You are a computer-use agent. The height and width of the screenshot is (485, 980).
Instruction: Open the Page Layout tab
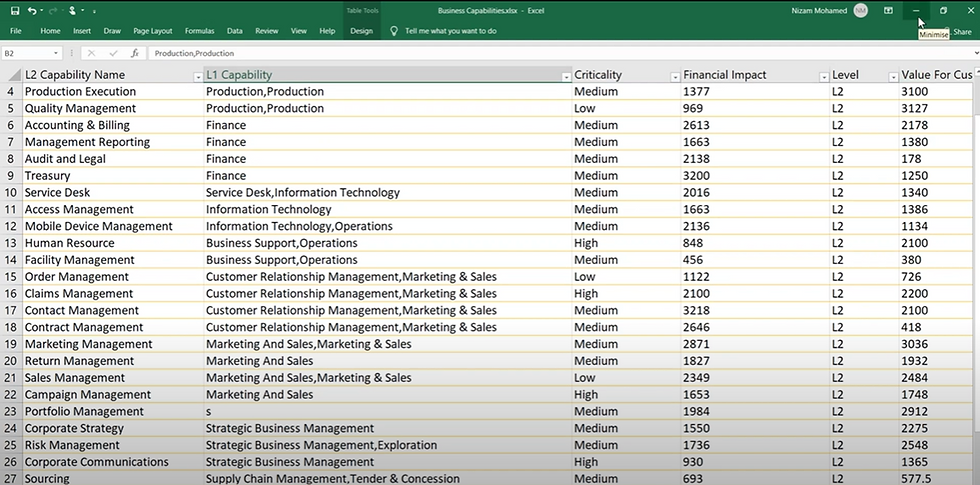click(x=152, y=31)
